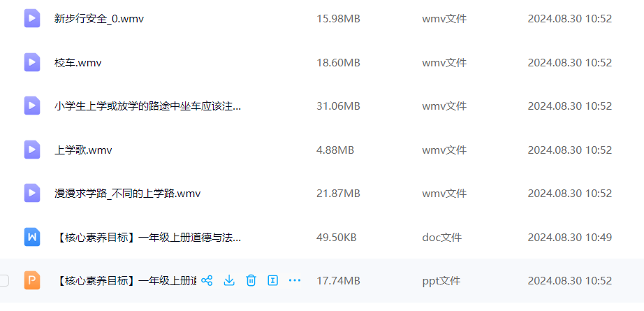Open 漫漫求学路_不同的上学路.wmv
This screenshot has width=644, height=311.
(x=127, y=193)
